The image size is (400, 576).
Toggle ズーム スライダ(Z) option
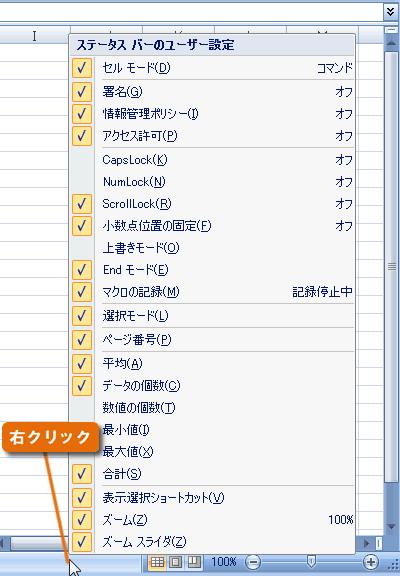click(x=212, y=542)
